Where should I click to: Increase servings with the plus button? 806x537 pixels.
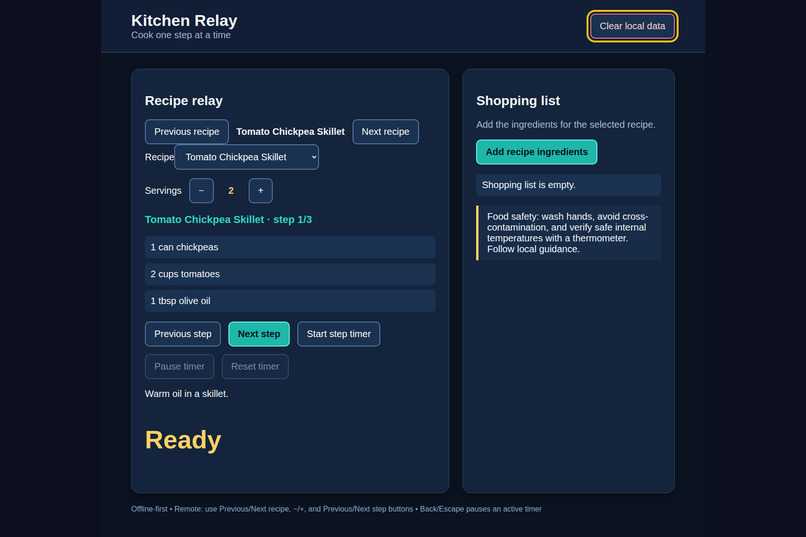261,191
